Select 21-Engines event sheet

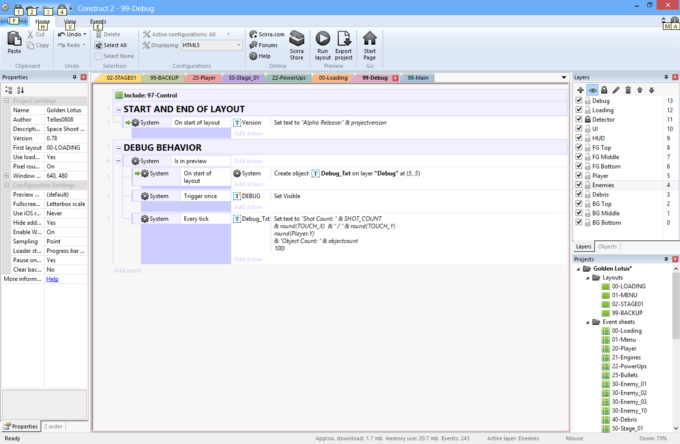click(626, 357)
